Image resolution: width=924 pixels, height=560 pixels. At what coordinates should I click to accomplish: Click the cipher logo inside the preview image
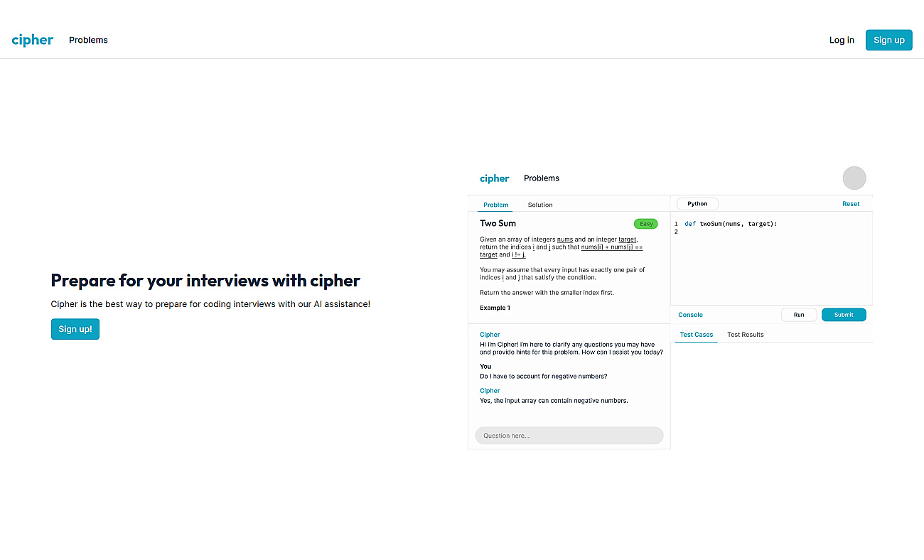pos(494,178)
